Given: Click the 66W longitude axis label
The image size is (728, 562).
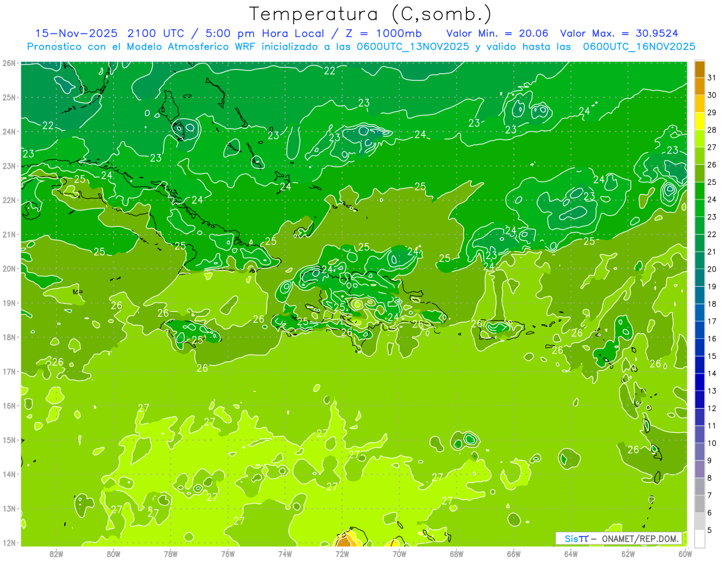Looking at the screenshot, I should coord(514,553).
